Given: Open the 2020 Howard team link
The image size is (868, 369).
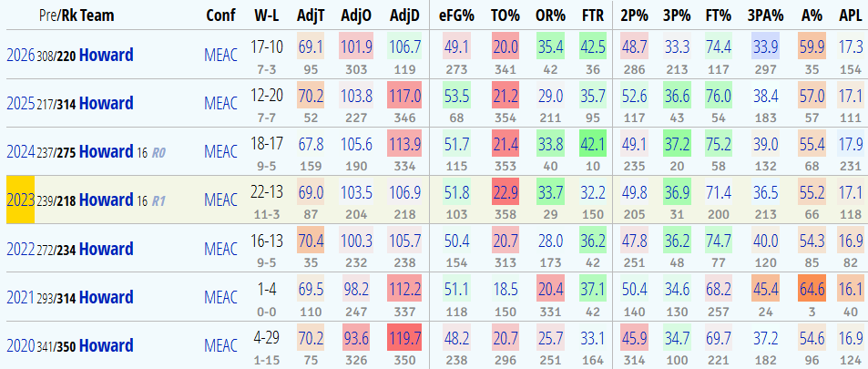Looking at the screenshot, I should click(107, 345).
